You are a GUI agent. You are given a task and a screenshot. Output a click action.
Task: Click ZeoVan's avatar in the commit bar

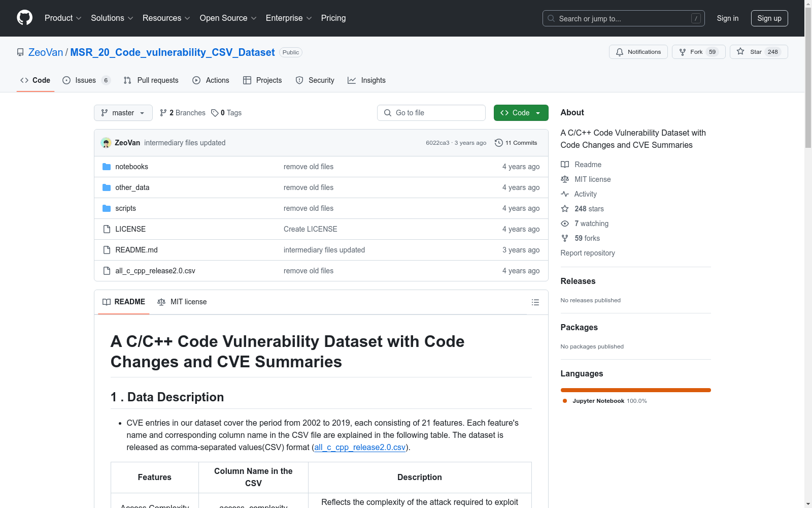(106, 143)
